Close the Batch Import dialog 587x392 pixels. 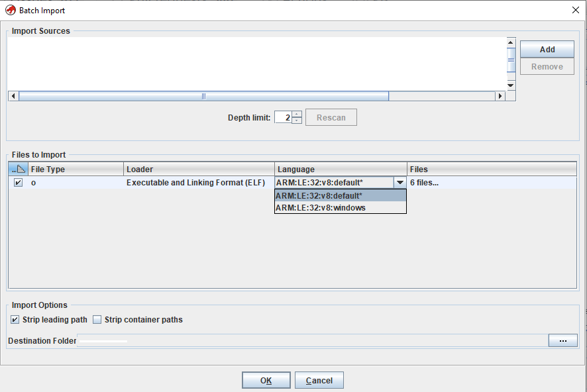576,10
